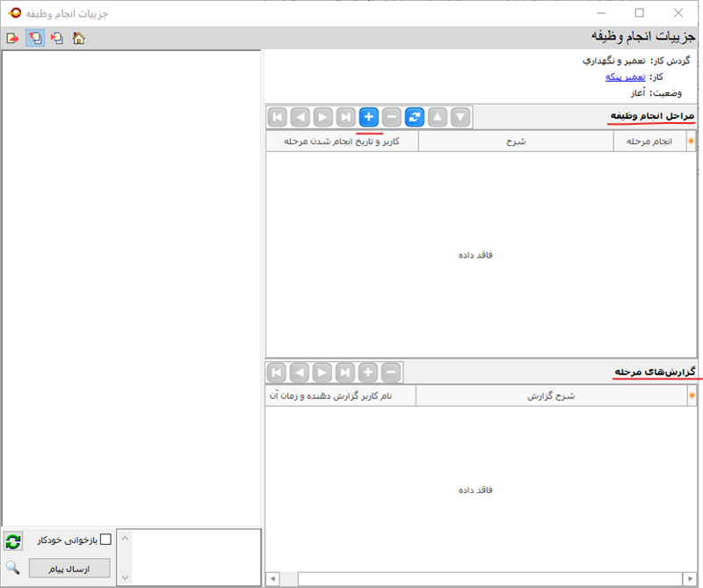Click the blue add step plus button
The height and width of the screenshot is (588, 703).
[x=368, y=117]
